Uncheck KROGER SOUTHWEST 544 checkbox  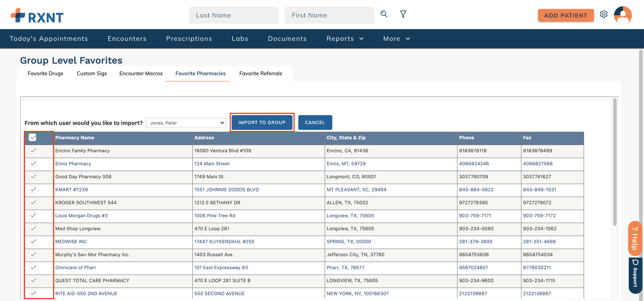coord(32,203)
